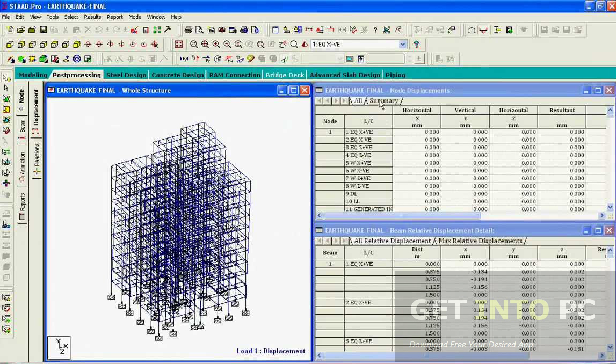Screen dimensions: 616x364
Task: Take a picture with camera icon
Action: [222, 30]
